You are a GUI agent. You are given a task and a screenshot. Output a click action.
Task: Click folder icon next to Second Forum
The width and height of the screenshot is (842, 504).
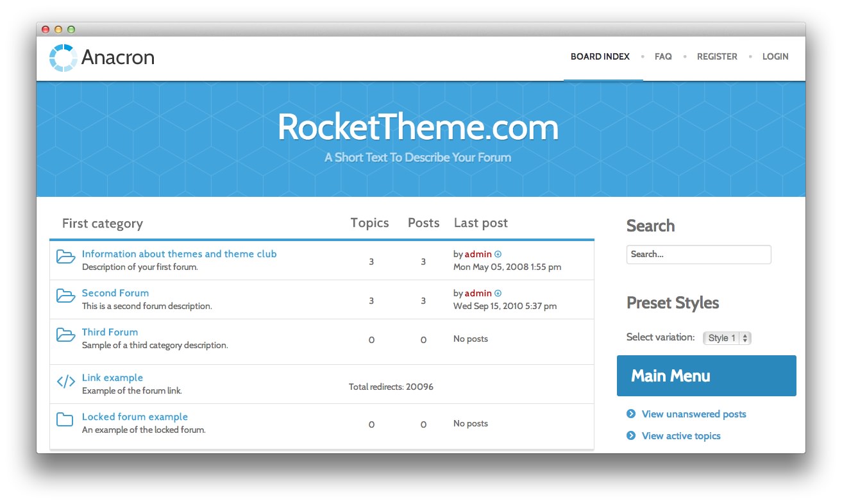pos(65,296)
